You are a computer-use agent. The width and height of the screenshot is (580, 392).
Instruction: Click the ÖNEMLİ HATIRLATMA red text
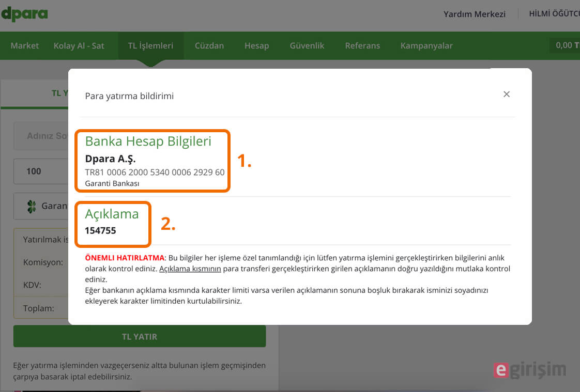(125, 258)
